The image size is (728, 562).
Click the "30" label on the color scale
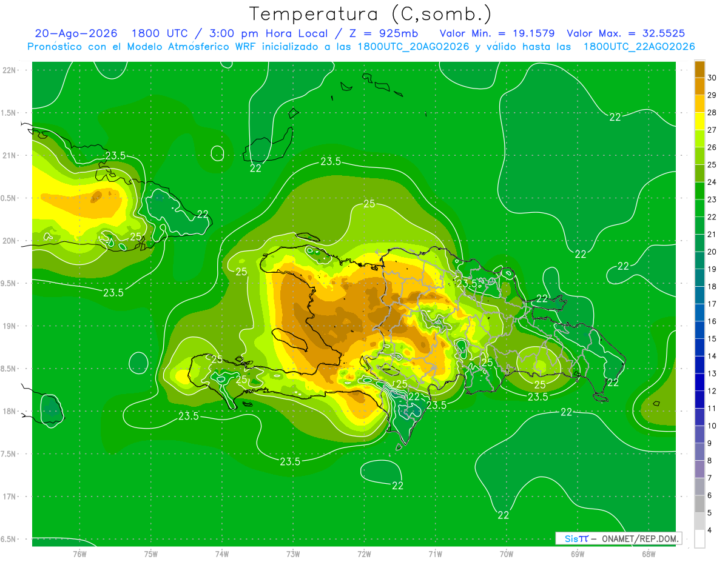click(x=712, y=78)
